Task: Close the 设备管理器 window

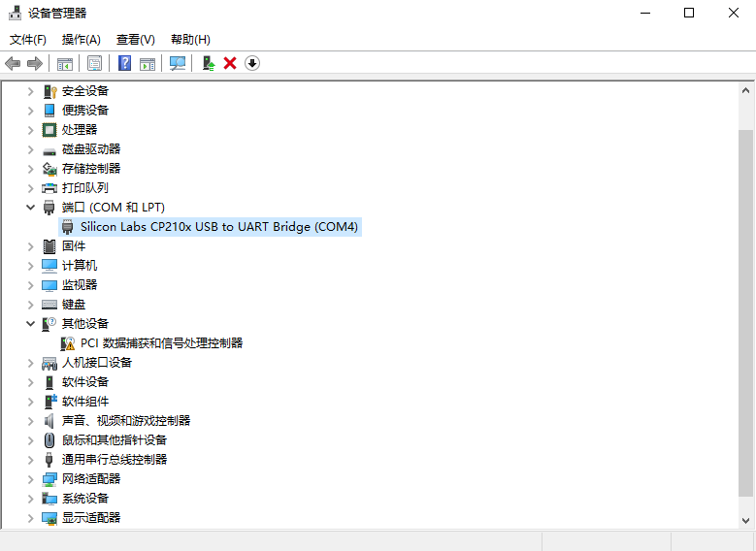Action: (734, 13)
